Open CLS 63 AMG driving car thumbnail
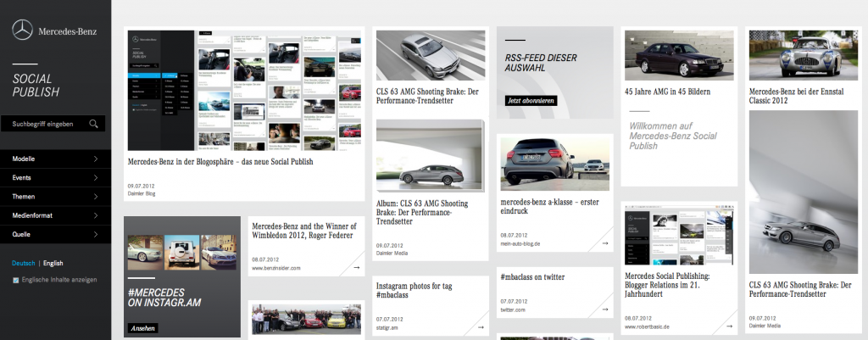868x340 pixels. (x=430, y=55)
